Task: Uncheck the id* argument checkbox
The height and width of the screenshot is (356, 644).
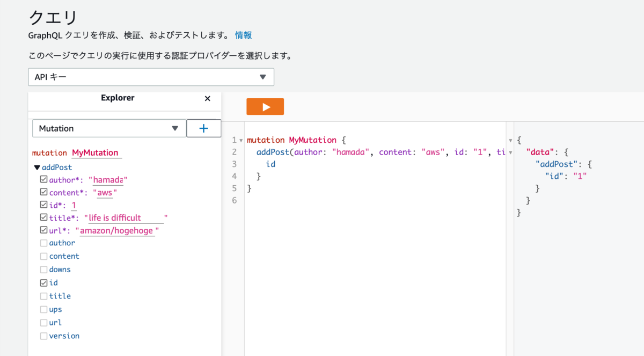Action: (x=43, y=205)
